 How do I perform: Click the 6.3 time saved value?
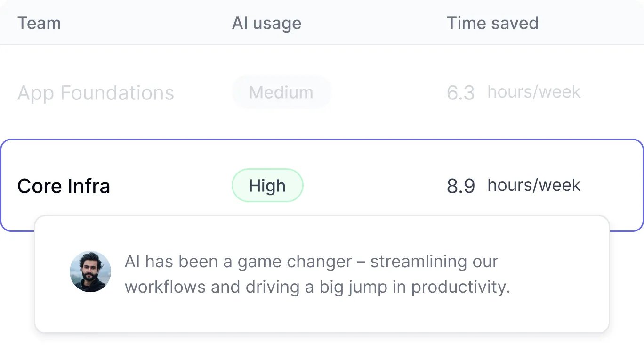[460, 93]
